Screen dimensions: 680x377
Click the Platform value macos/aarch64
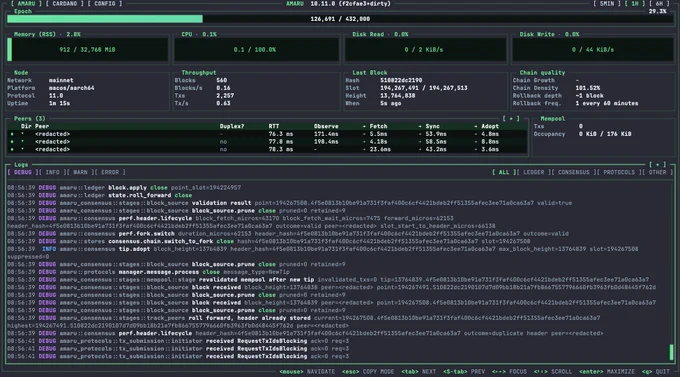point(72,88)
